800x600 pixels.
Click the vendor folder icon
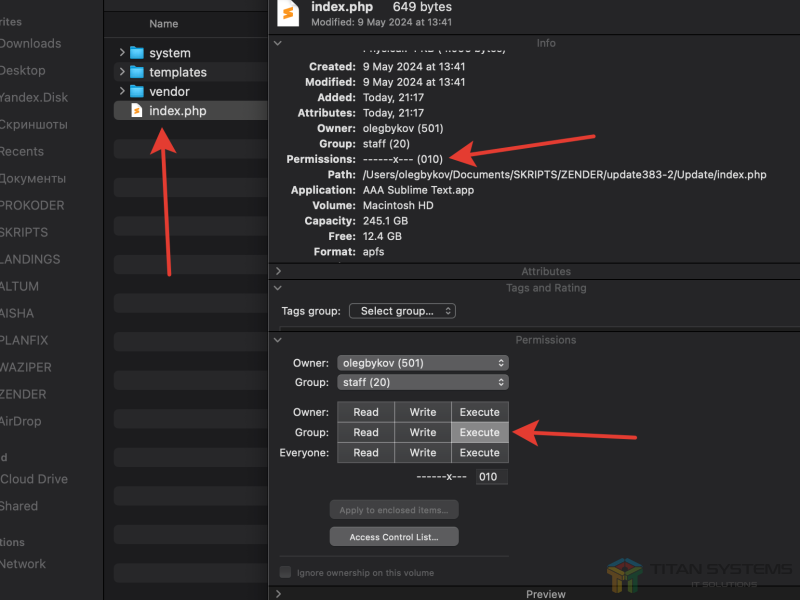coord(137,92)
